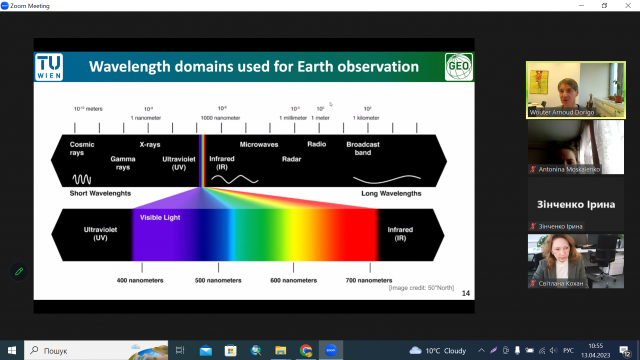Image resolution: width=640 pixels, height=360 pixels.
Task: Open the Windows Start menu
Action: pyautogui.click(x=12, y=350)
